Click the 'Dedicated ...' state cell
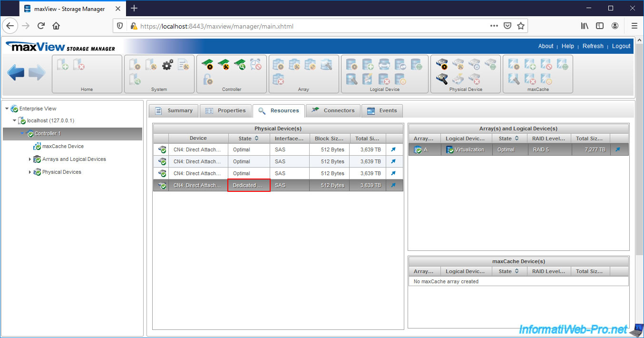Screen dimensions: 644x338 tap(249, 185)
